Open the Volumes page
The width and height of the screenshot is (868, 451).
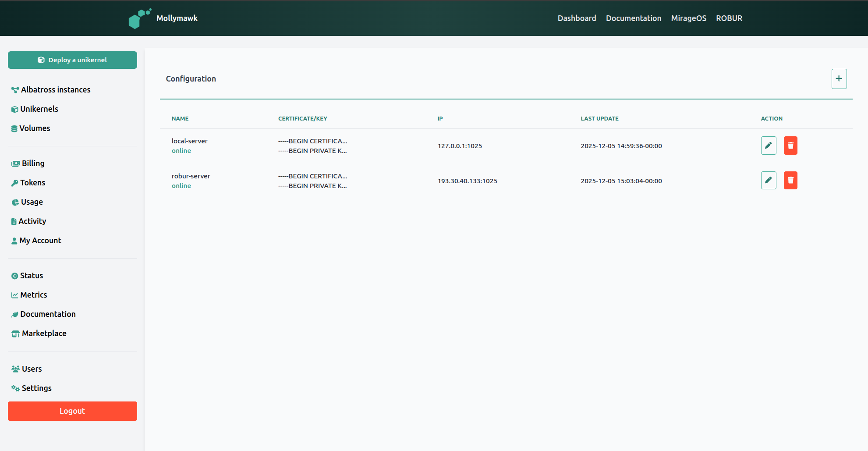coord(35,128)
